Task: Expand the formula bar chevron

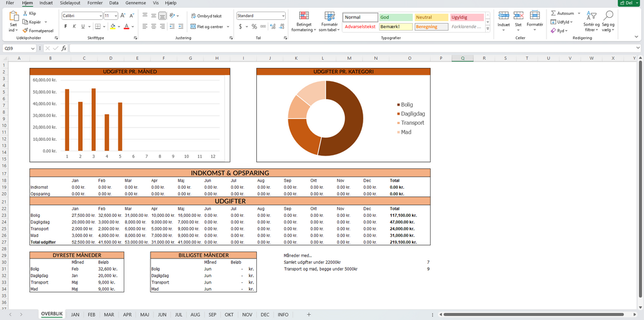Action: tap(638, 49)
